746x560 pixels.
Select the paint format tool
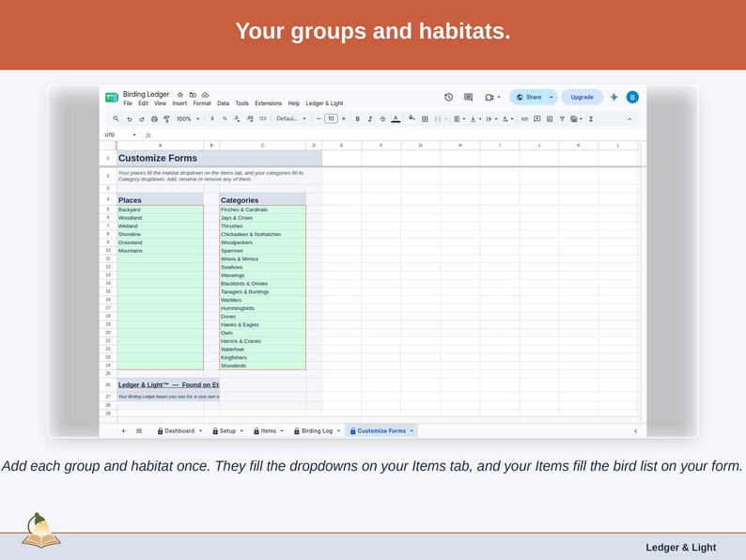pos(166,119)
